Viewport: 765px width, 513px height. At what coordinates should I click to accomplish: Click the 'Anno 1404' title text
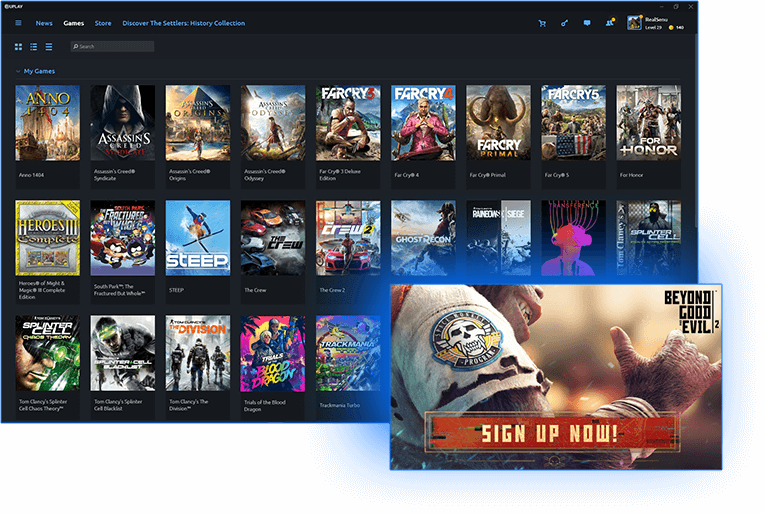pos(32,177)
